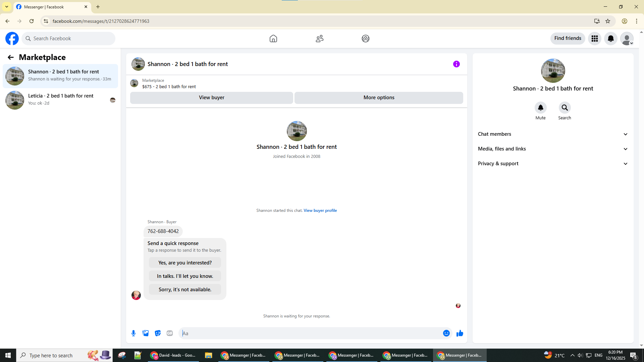This screenshot has width=644, height=362.
Task: Open File Explorer in the taskbar
Action: [208, 355]
